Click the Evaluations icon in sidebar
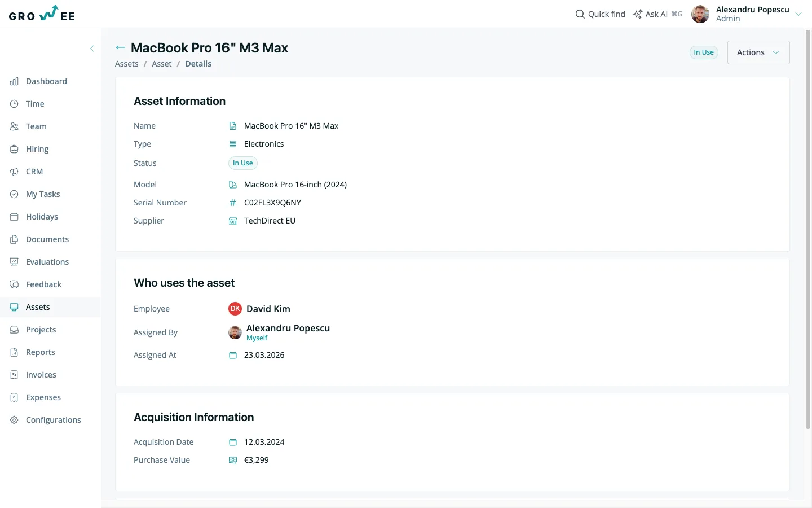The width and height of the screenshot is (812, 508). coord(14,262)
